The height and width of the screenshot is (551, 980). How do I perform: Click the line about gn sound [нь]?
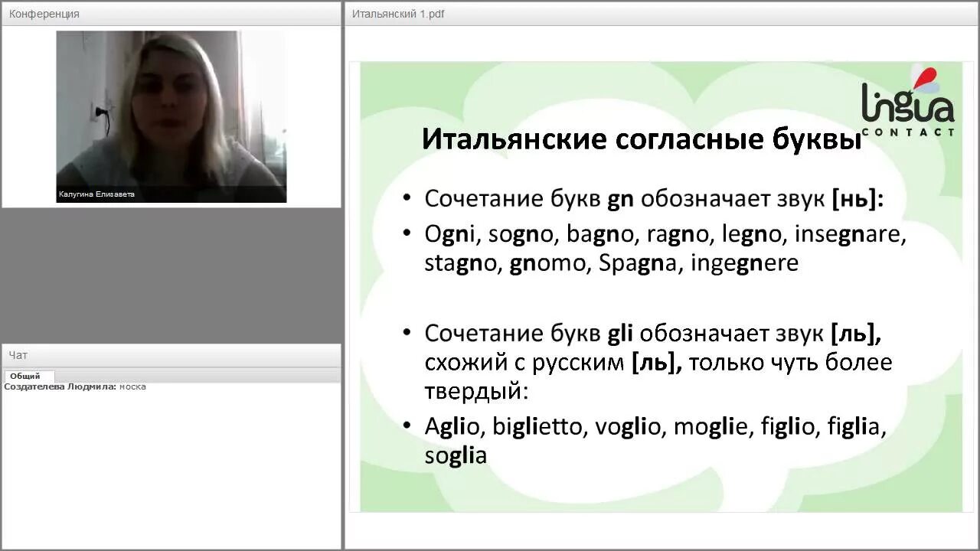pos(654,200)
